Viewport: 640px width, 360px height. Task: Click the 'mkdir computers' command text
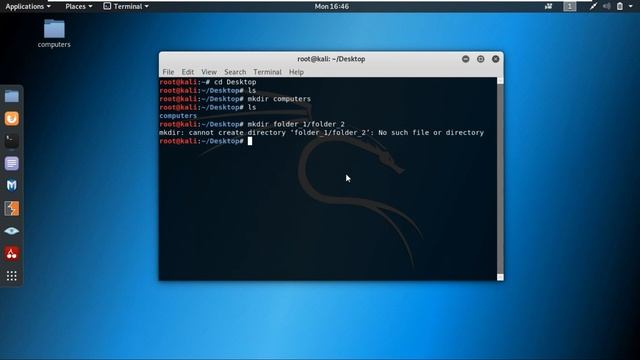[x=279, y=99]
